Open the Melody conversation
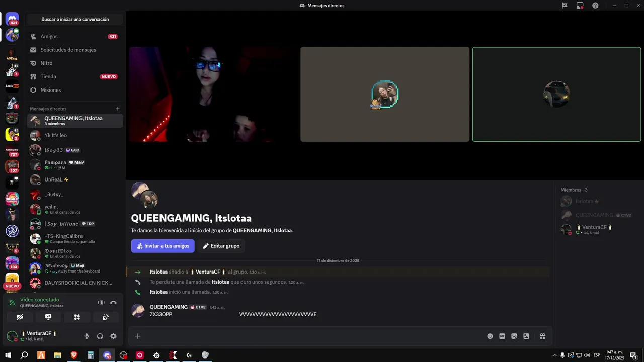Image resolution: width=644 pixels, height=362 pixels. coord(75,268)
